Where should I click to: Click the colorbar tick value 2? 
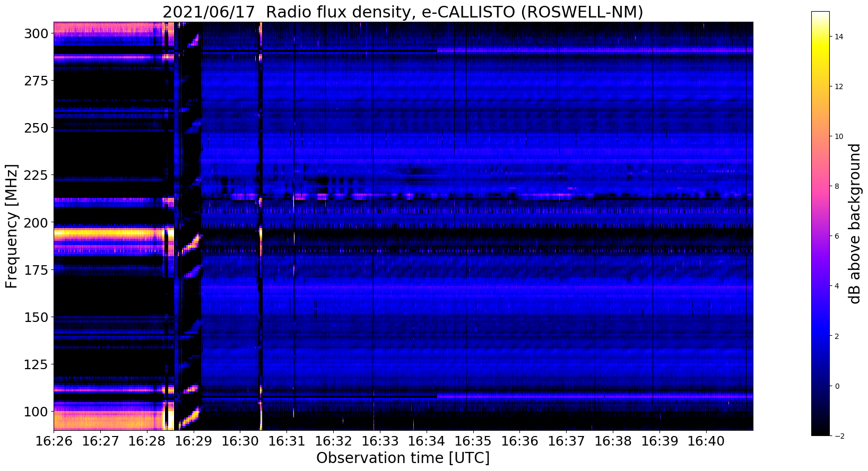pyautogui.click(x=837, y=336)
